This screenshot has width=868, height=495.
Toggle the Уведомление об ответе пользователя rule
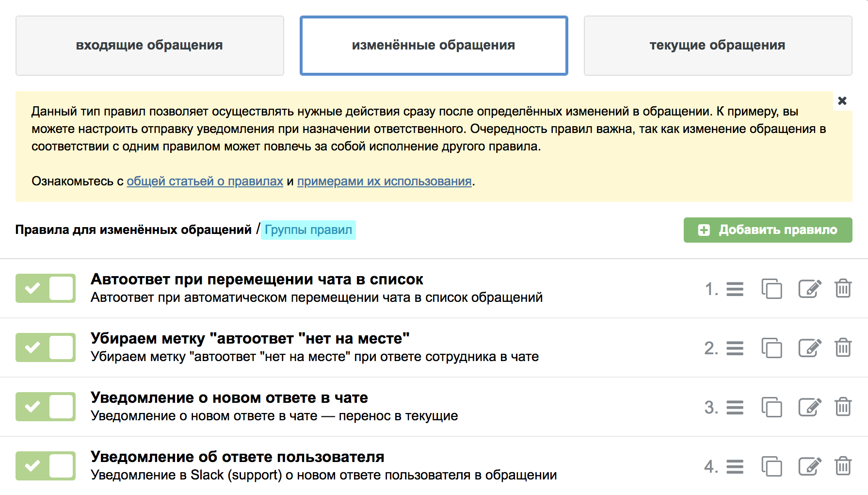tap(46, 466)
